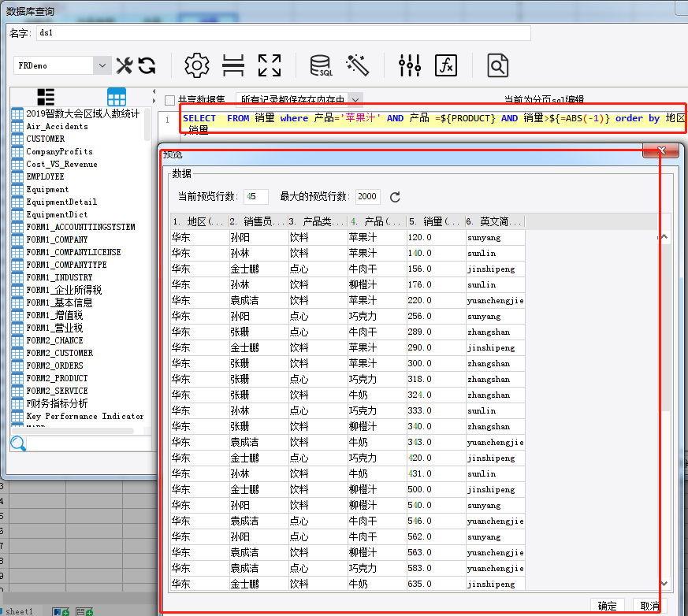The width and height of the screenshot is (688, 616).
Task: Open the gear settings icon in toolbar
Action: tap(196, 65)
